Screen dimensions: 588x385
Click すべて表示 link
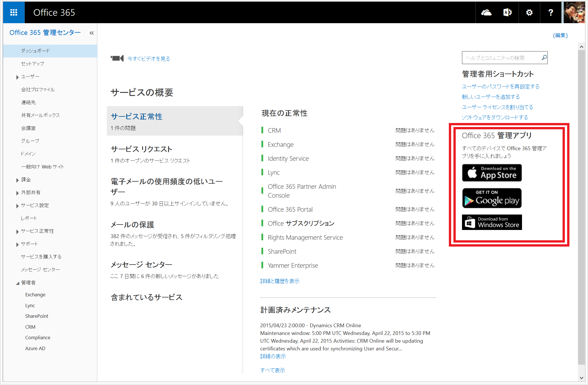click(273, 370)
